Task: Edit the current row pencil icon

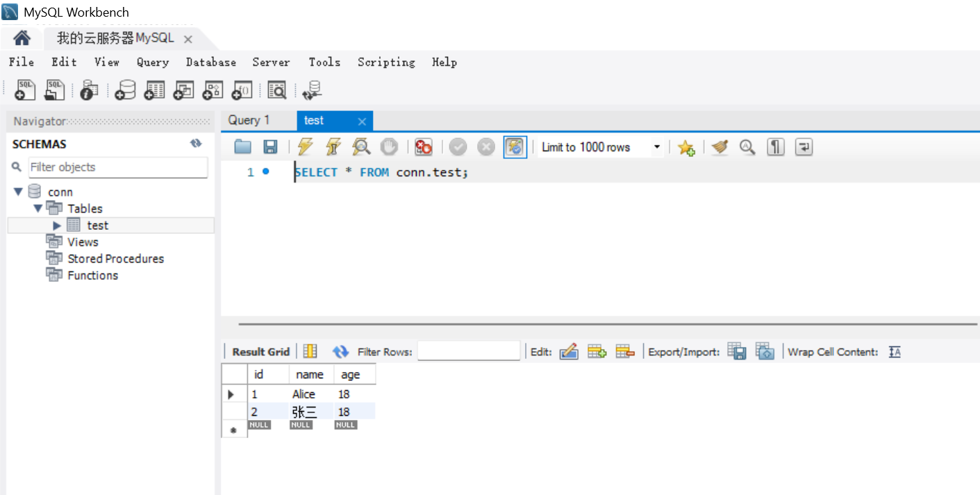Action: click(x=569, y=351)
